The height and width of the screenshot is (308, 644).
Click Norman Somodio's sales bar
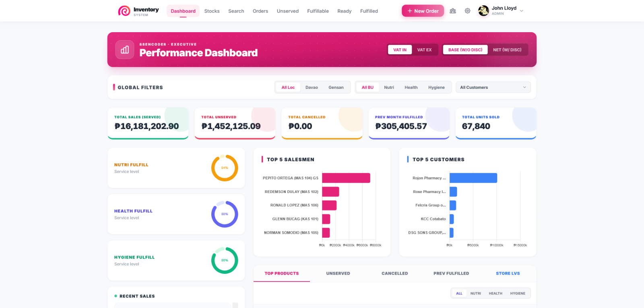[x=326, y=233]
